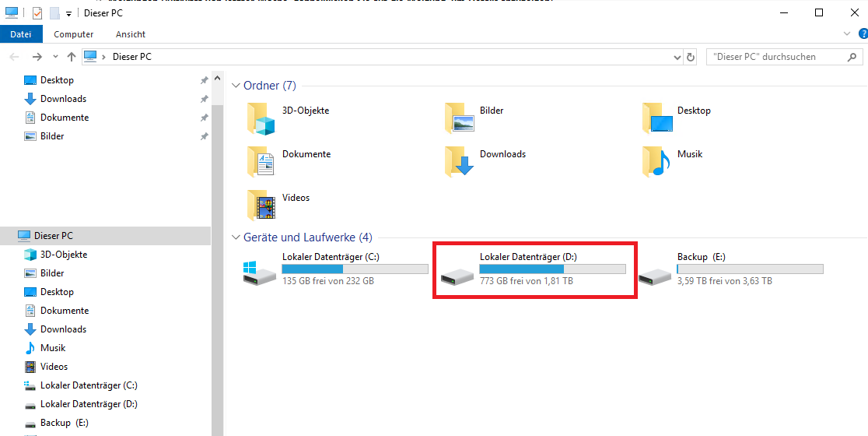Collapse the Ordner (7) group
868x436 pixels.
tap(236, 86)
